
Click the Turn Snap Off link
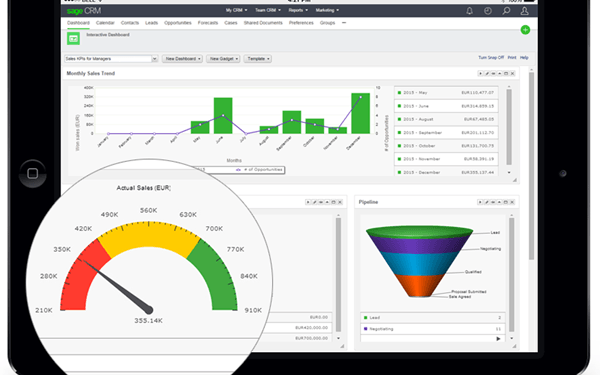coord(491,58)
